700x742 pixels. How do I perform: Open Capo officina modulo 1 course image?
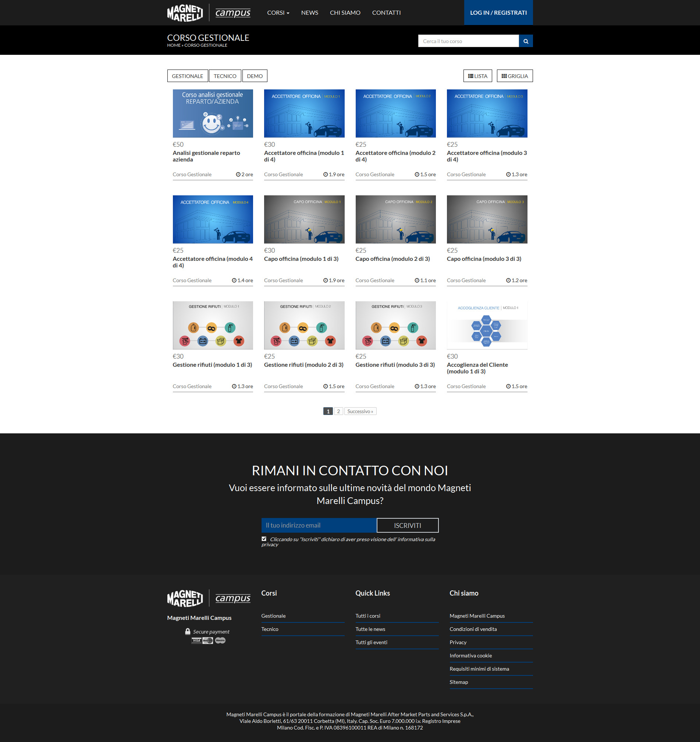tap(304, 220)
